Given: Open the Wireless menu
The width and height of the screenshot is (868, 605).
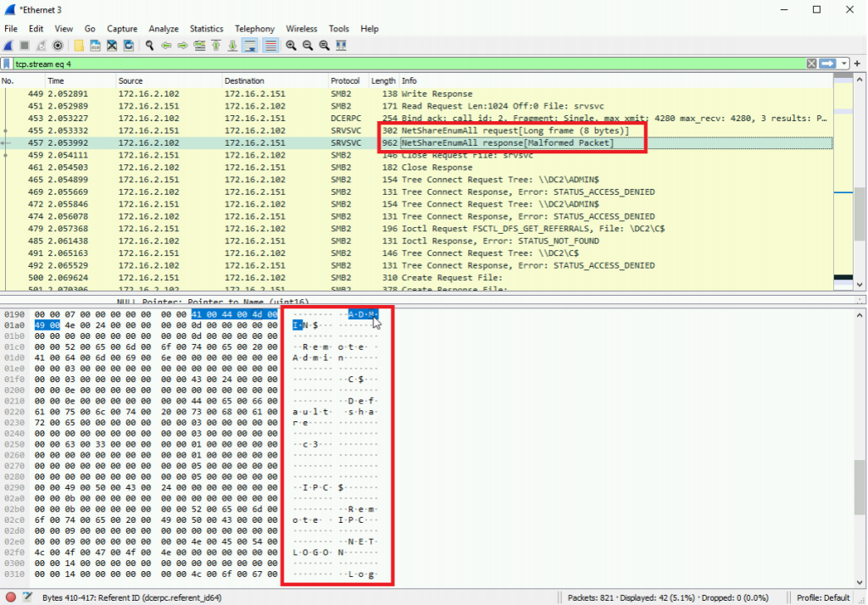Looking at the screenshot, I should click(302, 29).
